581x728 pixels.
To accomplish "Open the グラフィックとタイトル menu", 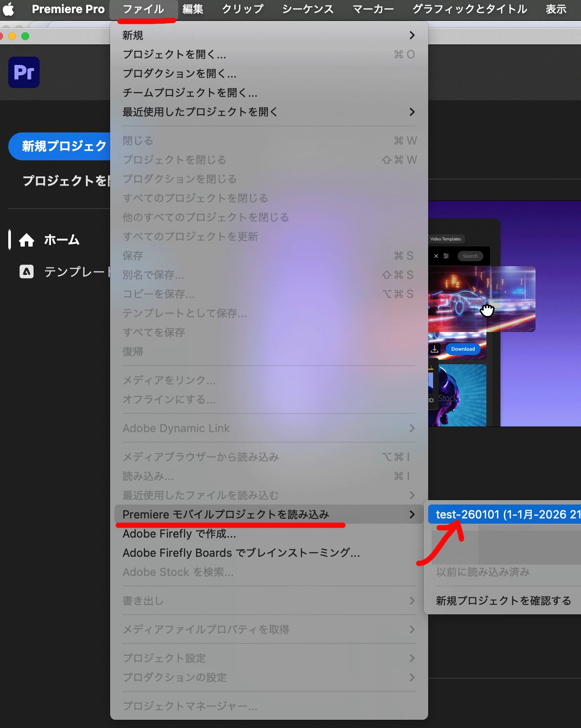I will click(470, 9).
